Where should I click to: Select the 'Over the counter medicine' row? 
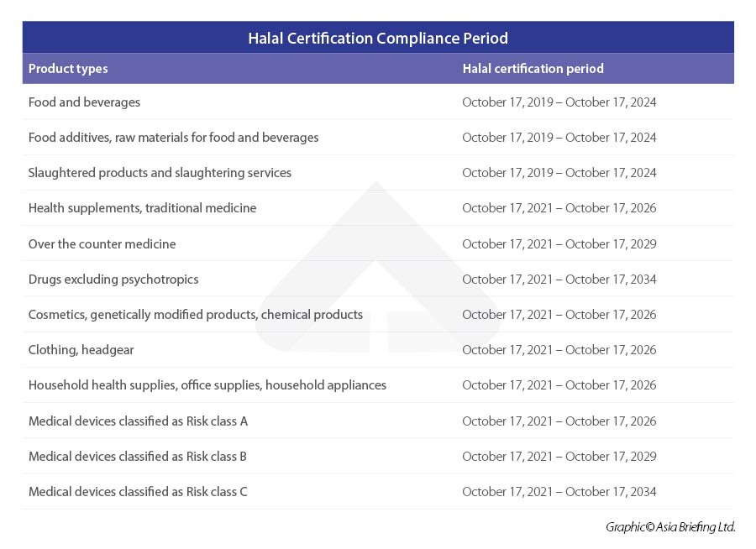coord(102,244)
